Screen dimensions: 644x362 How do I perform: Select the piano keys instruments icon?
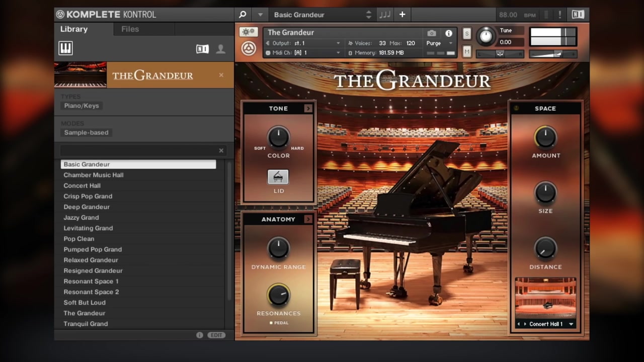(66, 48)
